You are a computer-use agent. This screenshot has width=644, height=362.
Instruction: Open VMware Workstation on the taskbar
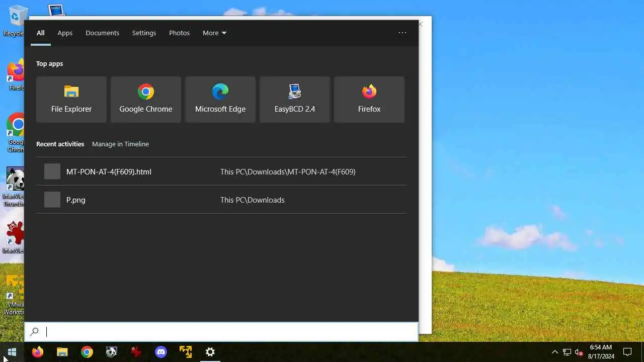(185, 352)
